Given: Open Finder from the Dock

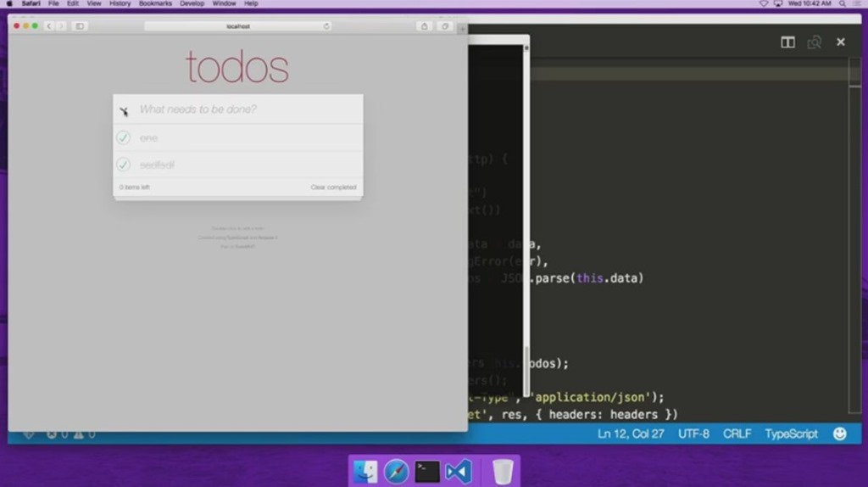Looking at the screenshot, I should pyautogui.click(x=365, y=472).
